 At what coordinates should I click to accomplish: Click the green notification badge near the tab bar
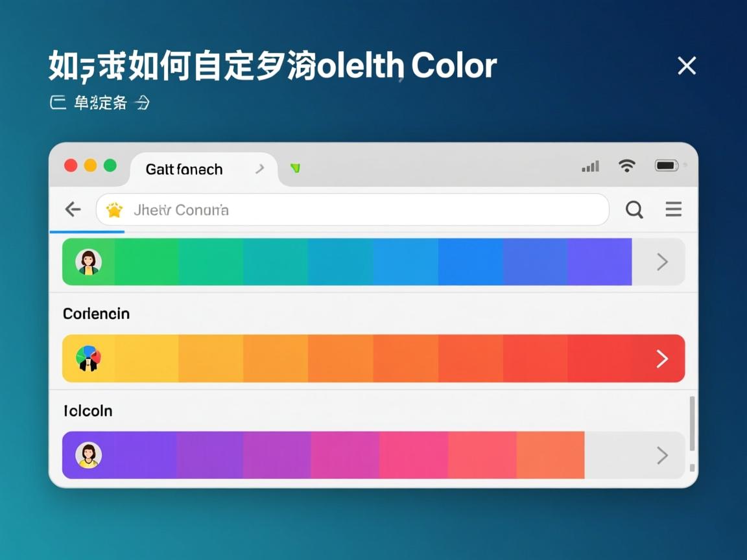(296, 167)
